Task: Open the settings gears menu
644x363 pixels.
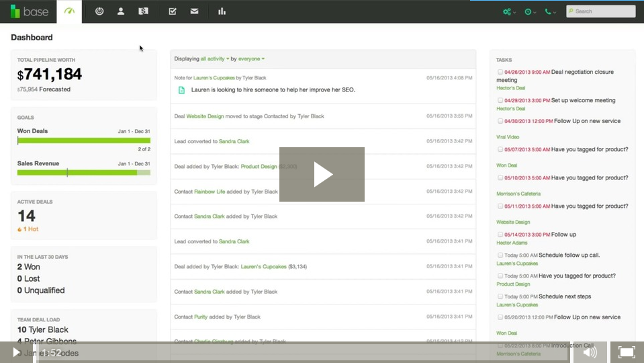Action: [509, 11]
